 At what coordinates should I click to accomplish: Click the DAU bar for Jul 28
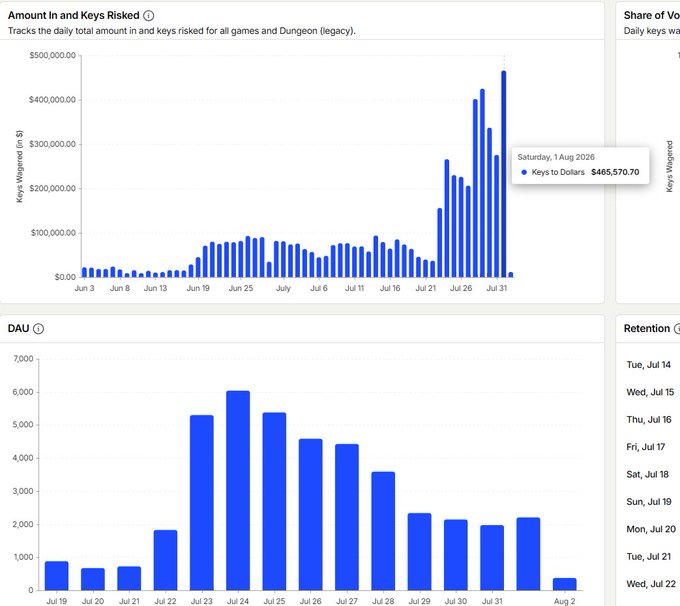tap(383, 531)
